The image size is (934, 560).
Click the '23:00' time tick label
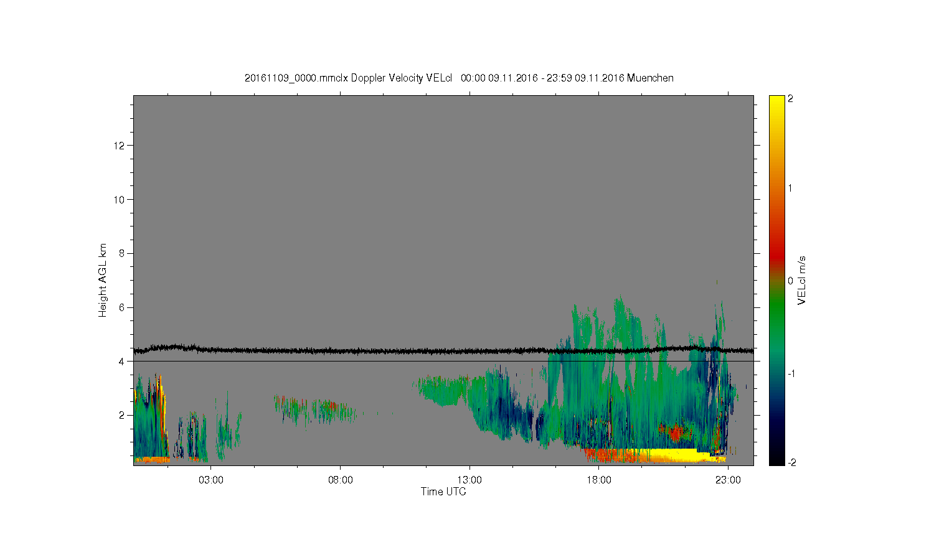click(728, 480)
